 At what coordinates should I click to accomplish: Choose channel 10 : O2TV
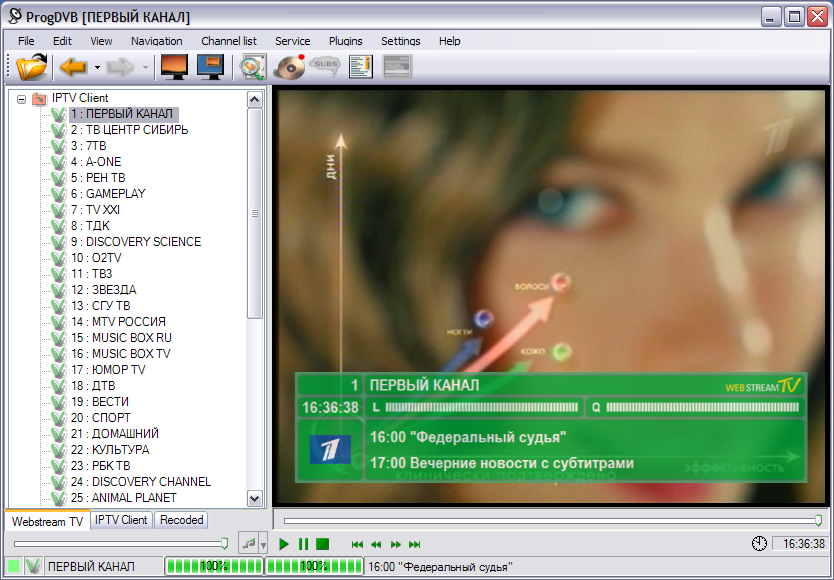click(96, 258)
